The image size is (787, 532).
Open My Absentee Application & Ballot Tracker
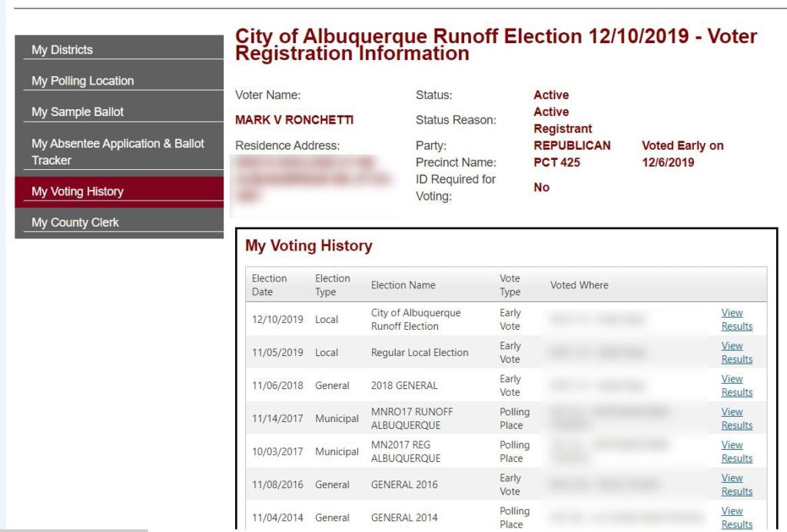click(x=119, y=151)
